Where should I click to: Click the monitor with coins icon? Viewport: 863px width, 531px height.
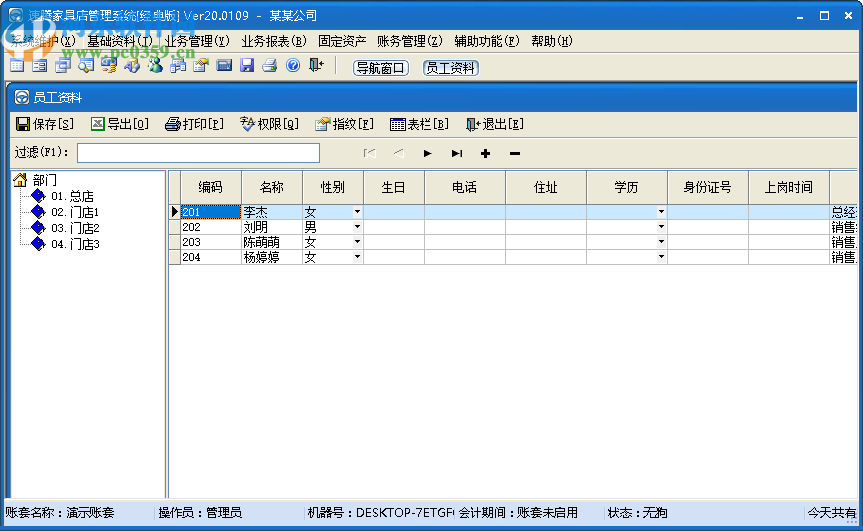point(109,66)
